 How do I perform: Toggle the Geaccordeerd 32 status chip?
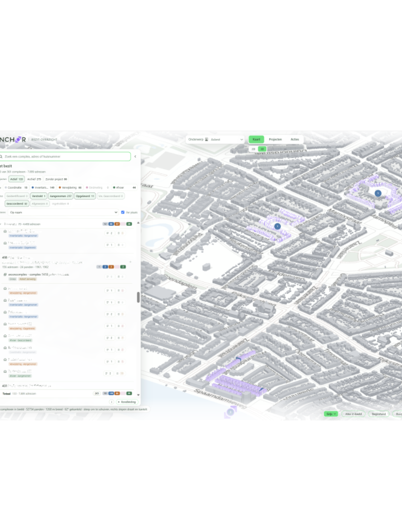click(17, 203)
